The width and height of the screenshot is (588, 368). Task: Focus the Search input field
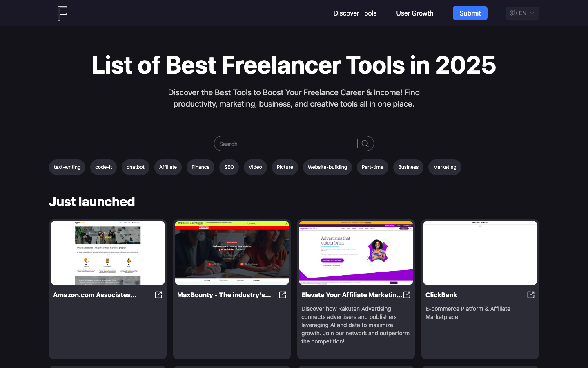tap(286, 144)
